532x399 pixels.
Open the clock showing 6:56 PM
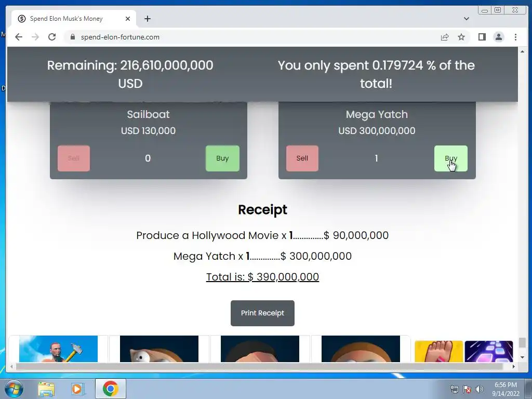pyautogui.click(x=506, y=389)
